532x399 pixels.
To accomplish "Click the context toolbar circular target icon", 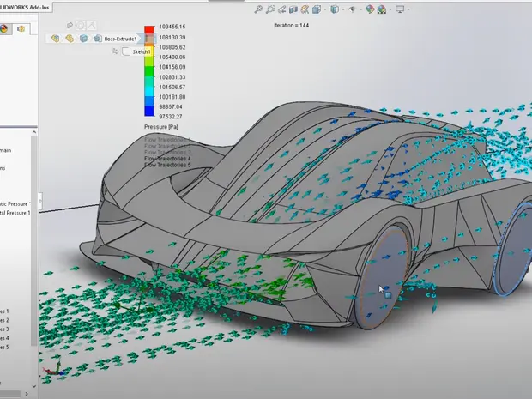I will pos(81,25).
